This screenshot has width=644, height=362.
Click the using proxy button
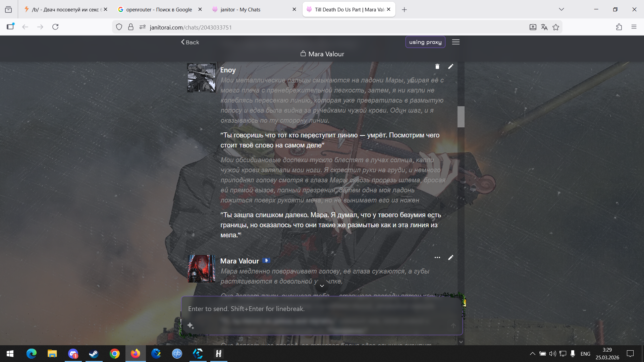click(x=425, y=42)
